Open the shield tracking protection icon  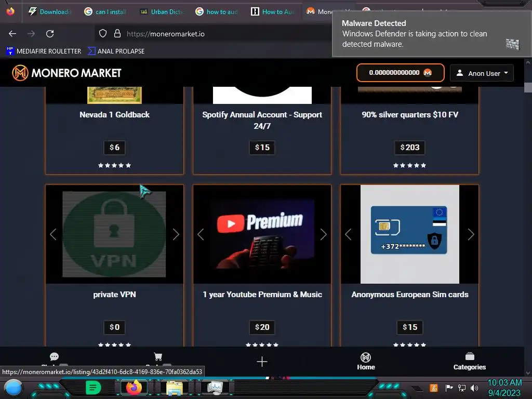103,34
